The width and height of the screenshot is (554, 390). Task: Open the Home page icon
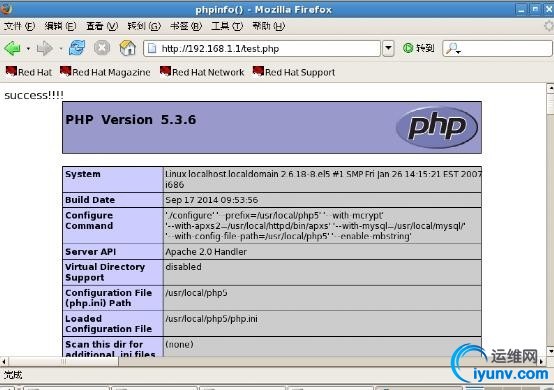click(x=128, y=48)
